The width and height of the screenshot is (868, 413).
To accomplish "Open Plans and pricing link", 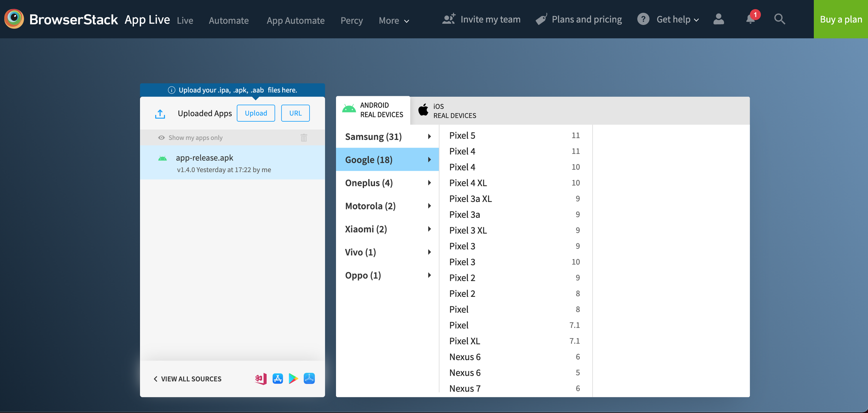I will tap(587, 19).
